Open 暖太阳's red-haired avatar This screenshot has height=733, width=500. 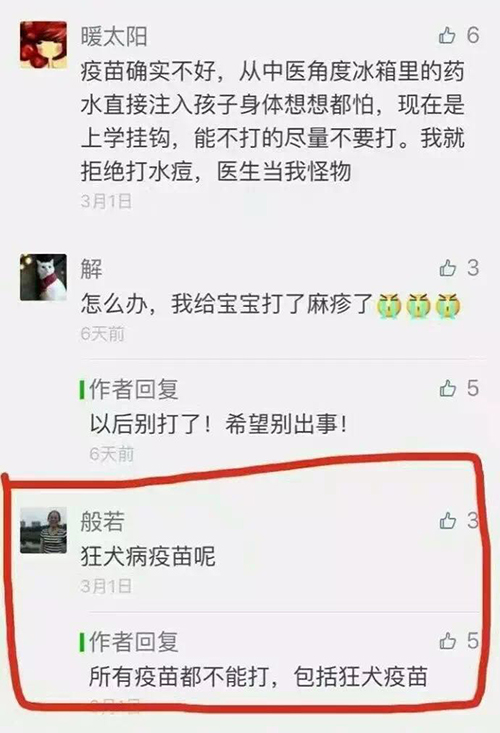click(x=43, y=45)
